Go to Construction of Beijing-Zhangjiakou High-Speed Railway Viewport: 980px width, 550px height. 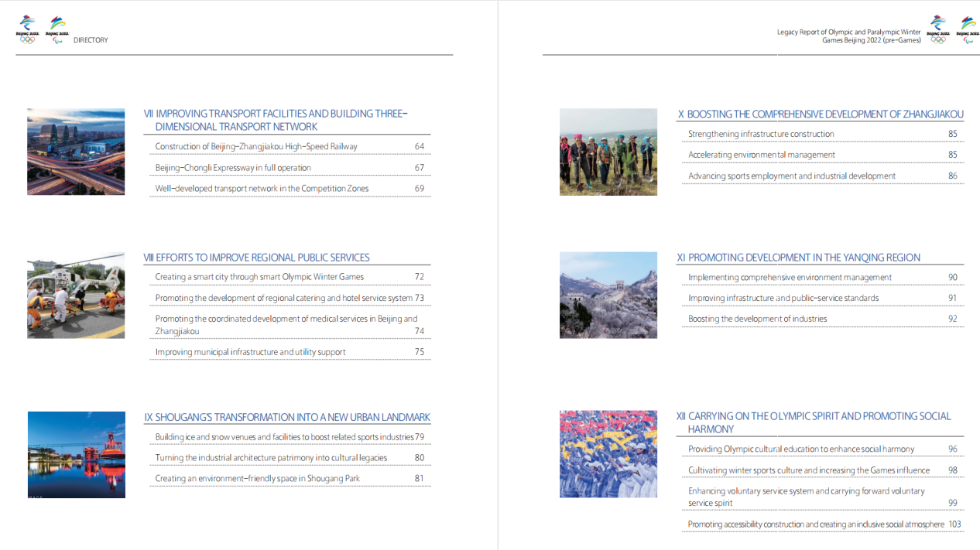click(x=256, y=146)
